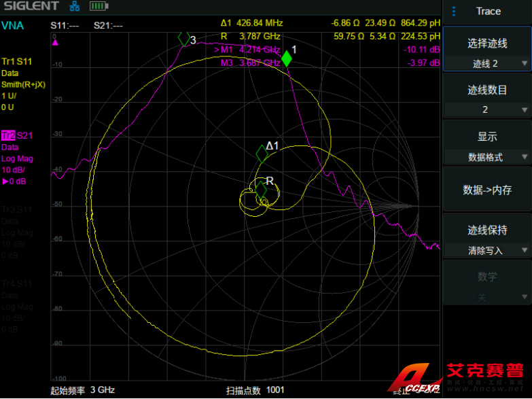The height and width of the screenshot is (399, 532).
Task: Click the network connection status icon
Action: click(x=75, y=7)
